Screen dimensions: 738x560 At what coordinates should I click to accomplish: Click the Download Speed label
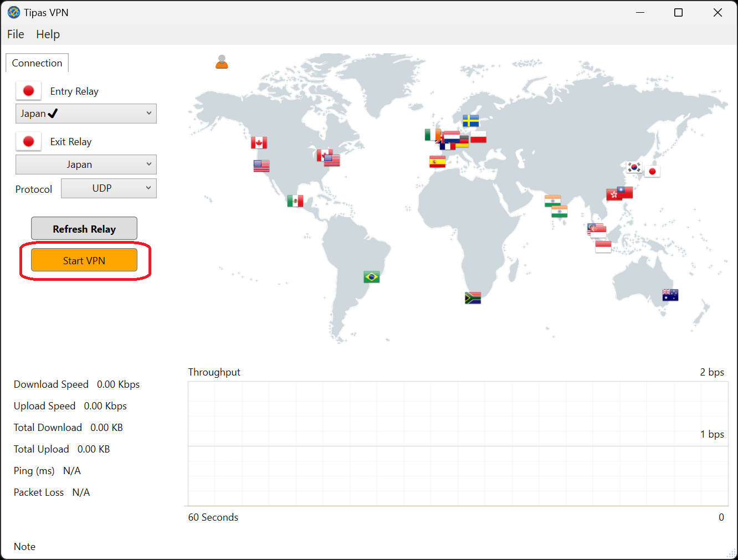pyautogui.click(x=51, y=384)
